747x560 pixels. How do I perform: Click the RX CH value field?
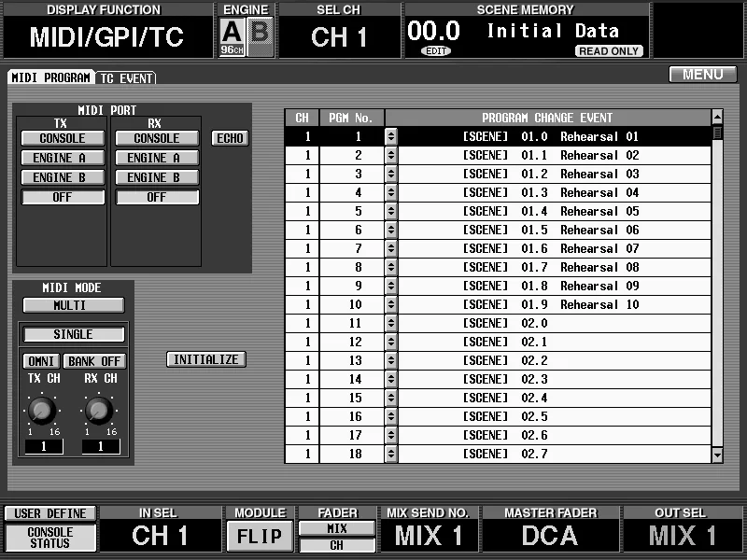coord(101,447)
